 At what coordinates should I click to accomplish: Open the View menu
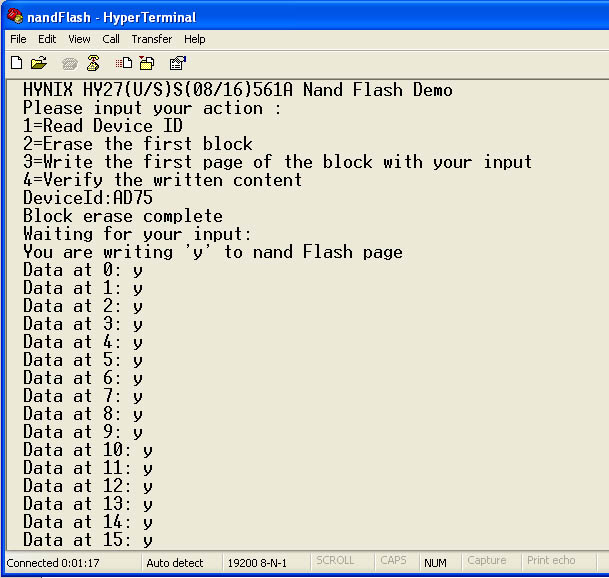(x=79, y=39)
